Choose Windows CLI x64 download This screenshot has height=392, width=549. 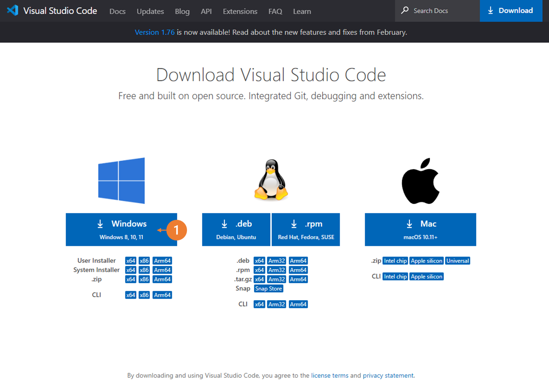[130, 295]
